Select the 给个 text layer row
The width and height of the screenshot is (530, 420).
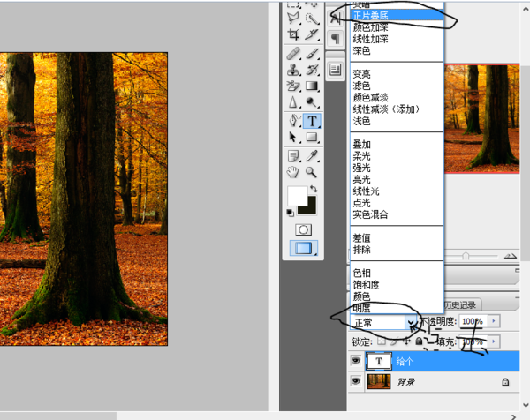434,361
